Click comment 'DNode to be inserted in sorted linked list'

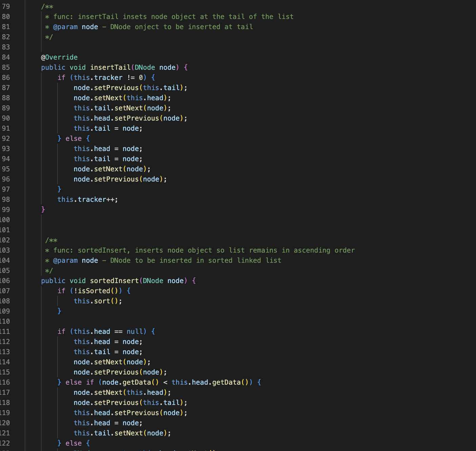(196, 260)
